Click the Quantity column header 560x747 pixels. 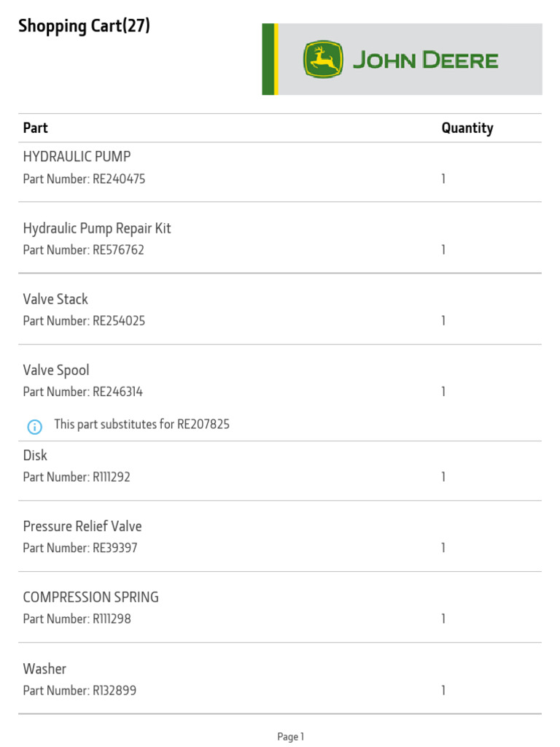467,128
